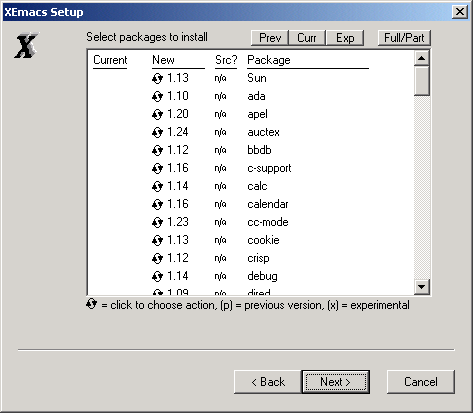
Task: Click the action cycle icon for c-support package
Action: (x=157, y=169)
